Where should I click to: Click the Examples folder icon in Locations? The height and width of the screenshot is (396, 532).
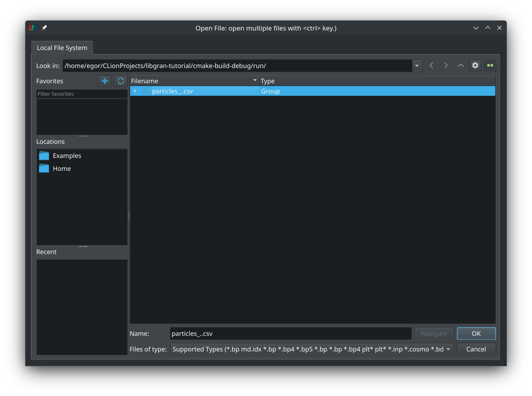coord(44,156)
